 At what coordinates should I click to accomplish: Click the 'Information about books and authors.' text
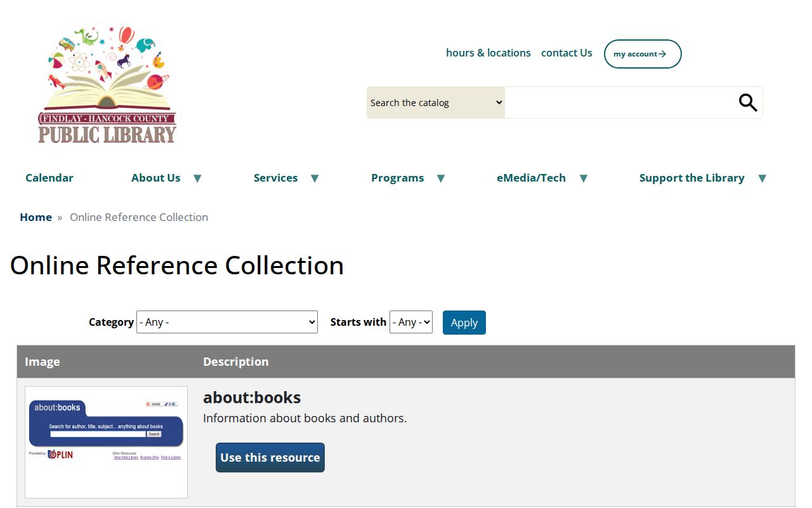click(305, 418)
